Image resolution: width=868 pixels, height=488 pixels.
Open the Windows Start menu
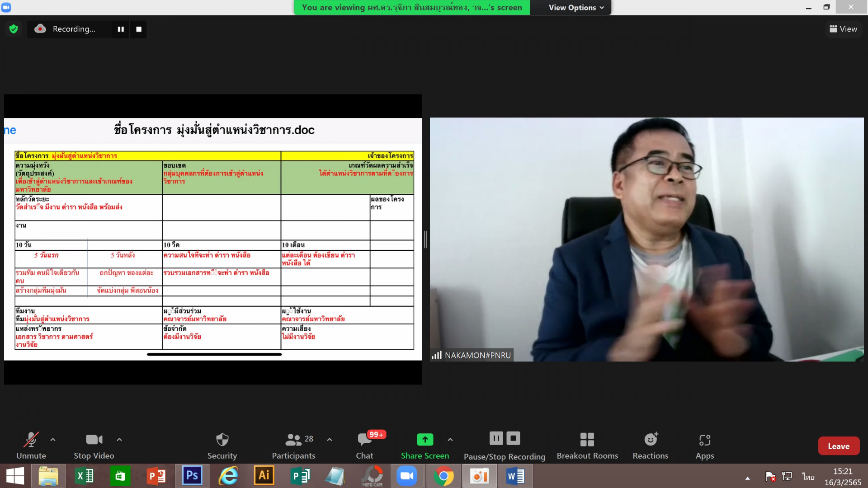15,476
